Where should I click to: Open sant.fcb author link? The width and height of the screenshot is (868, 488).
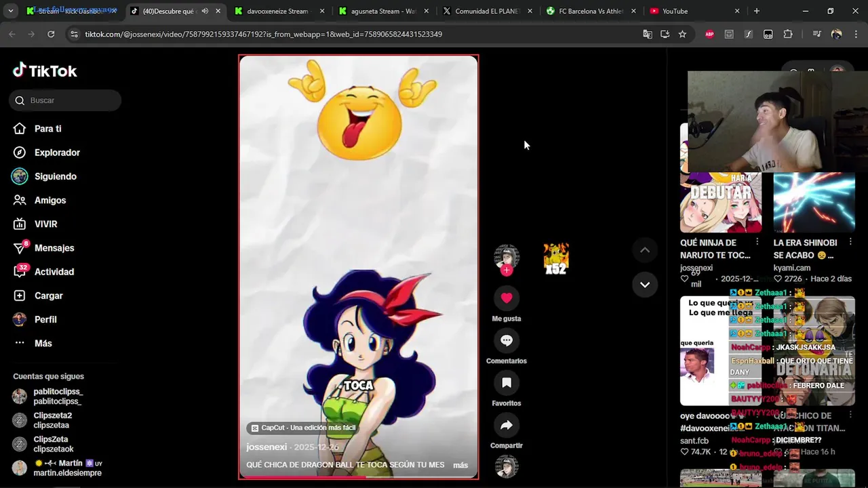694,441
